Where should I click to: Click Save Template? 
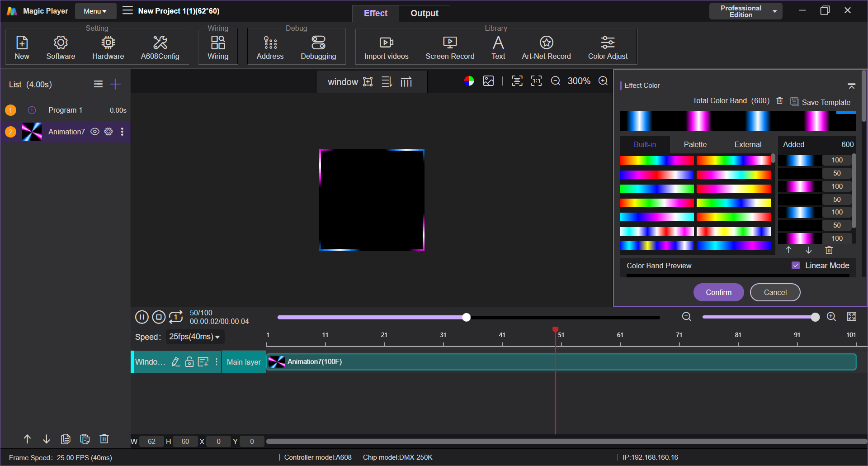821,102
